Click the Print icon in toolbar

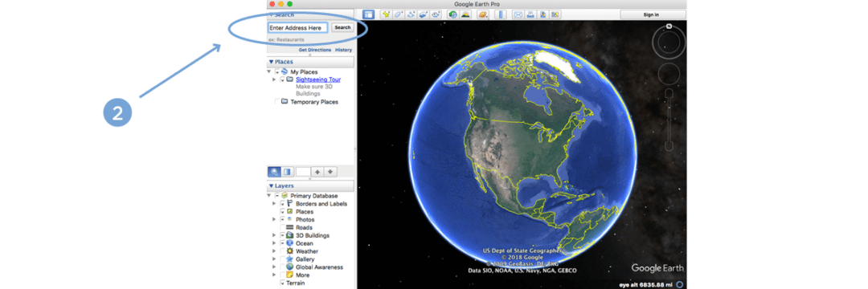tap(530, 14)
